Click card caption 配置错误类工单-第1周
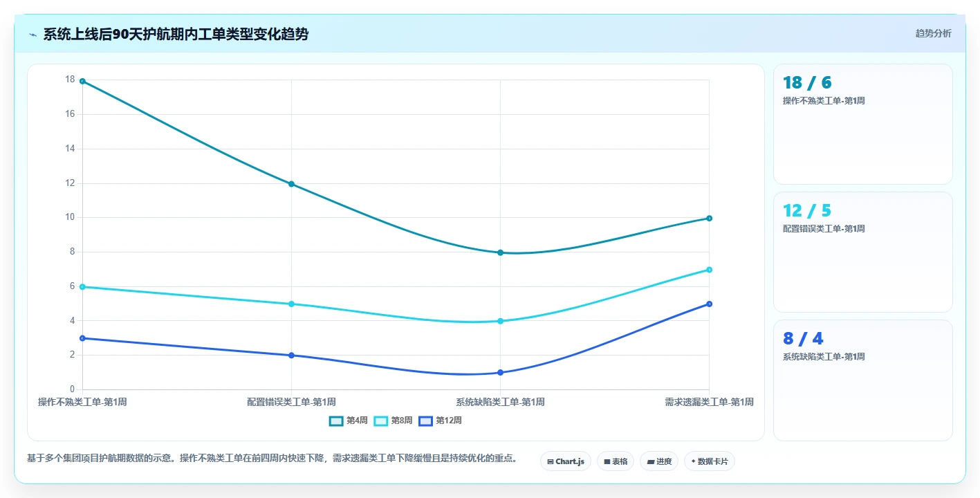Screen dimensions: 980x498 point(824,228)
